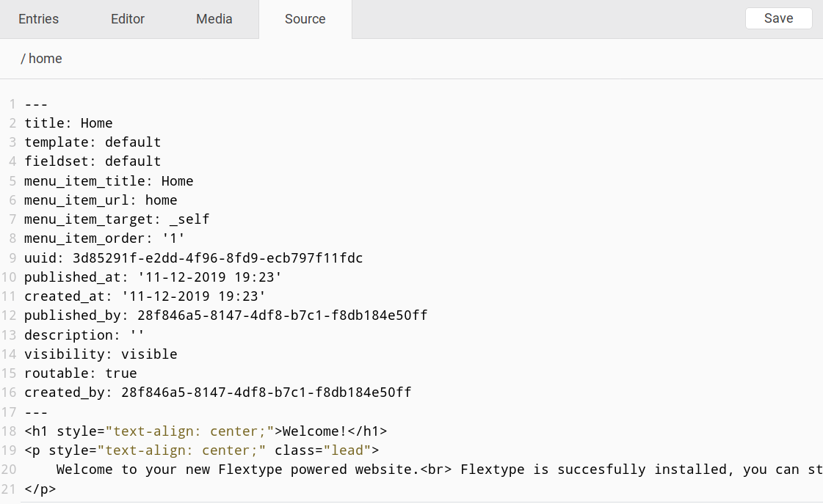Image resolution: width=823 pixels, height=504 pixels.
Task: Click line number 10 in the gutter
Action: [x=9, y=277]
